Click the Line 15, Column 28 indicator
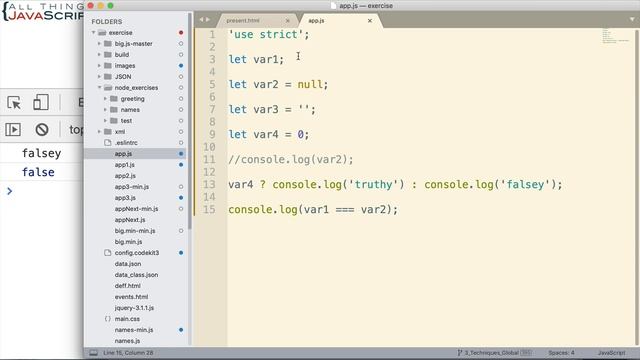This screenshot has height=360, width=640. pos(128,353)
